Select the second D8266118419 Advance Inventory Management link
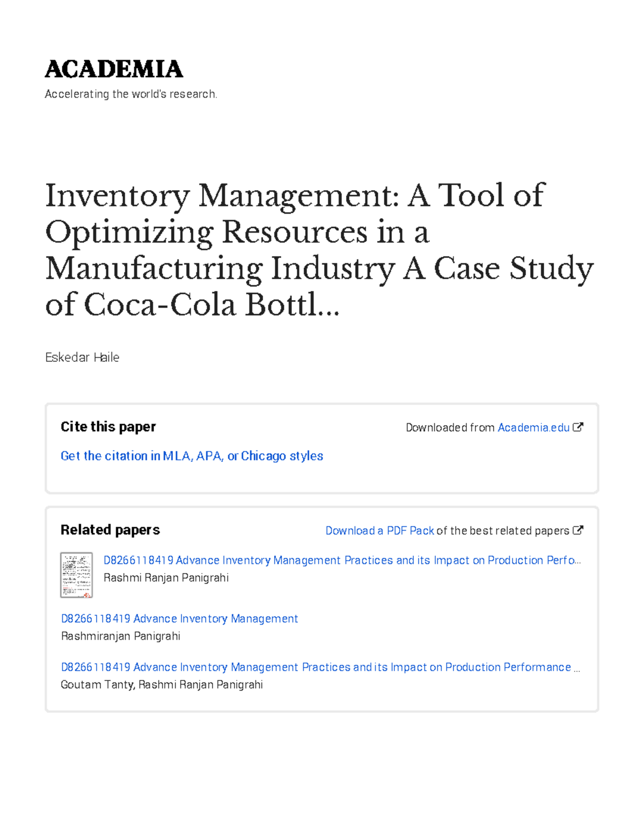Viewport: 644px width, 834px height. pos(179,619)
